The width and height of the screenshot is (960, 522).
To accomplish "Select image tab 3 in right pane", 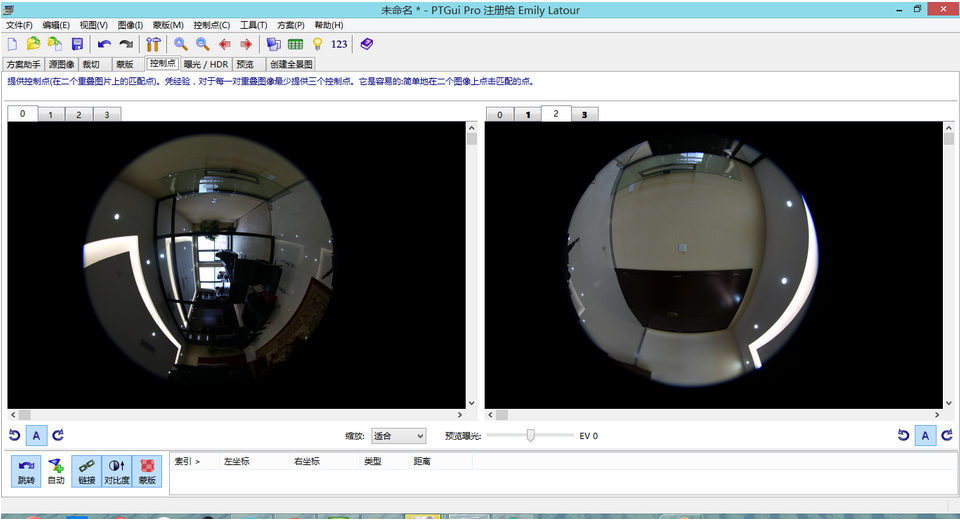I will [584, 115].
